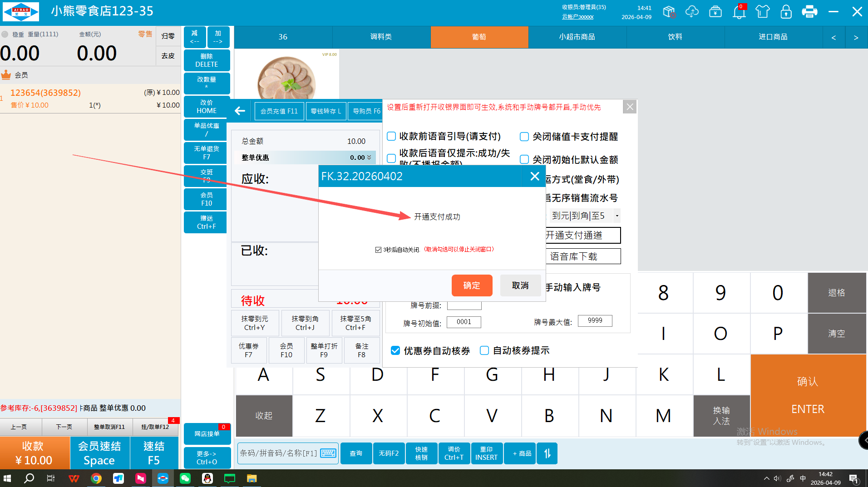Open the t-shirt skin theme icon
This screenshot has height=487, width=868.
[762, 12]
